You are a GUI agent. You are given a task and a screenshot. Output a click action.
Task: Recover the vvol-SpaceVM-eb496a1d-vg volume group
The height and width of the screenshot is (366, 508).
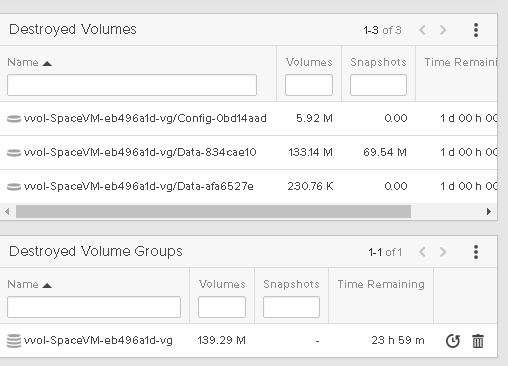coord(453,341)
